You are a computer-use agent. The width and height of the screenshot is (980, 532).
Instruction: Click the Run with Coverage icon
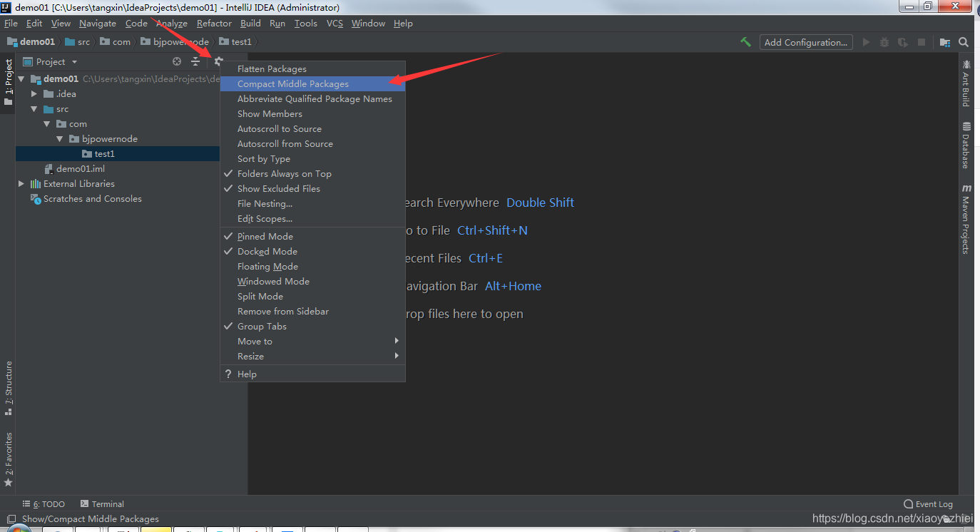pyautogui.click(x=903, y=42)
